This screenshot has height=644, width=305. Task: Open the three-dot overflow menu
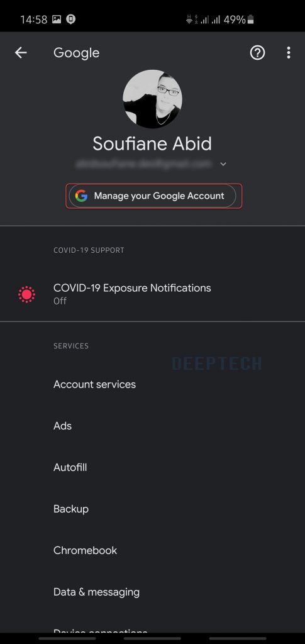[x=289, y=53]
